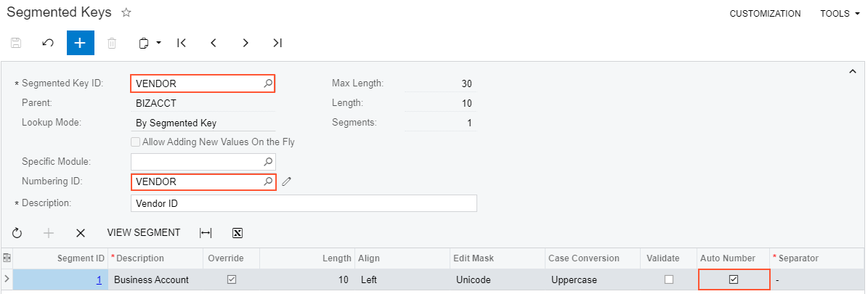This screenshot has height=294, width=868.
Task: Toggle the Override checkbox in segment row
Action: (x=232, y=279)
